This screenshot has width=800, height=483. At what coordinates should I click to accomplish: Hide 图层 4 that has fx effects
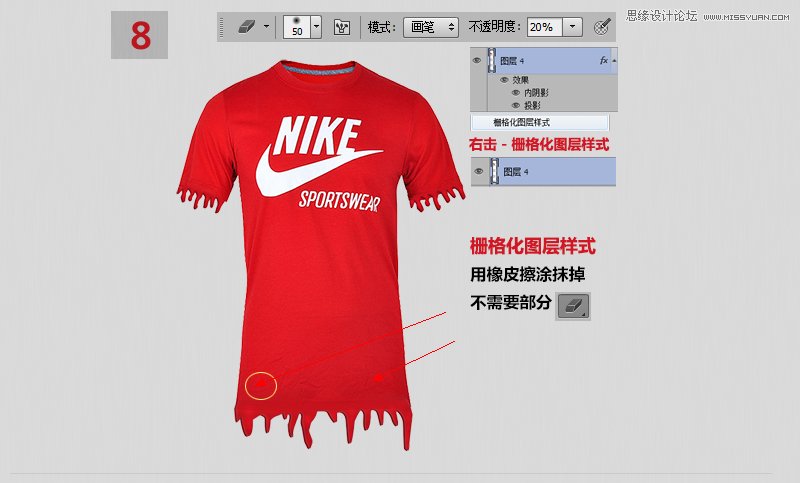tap(477, 61)
